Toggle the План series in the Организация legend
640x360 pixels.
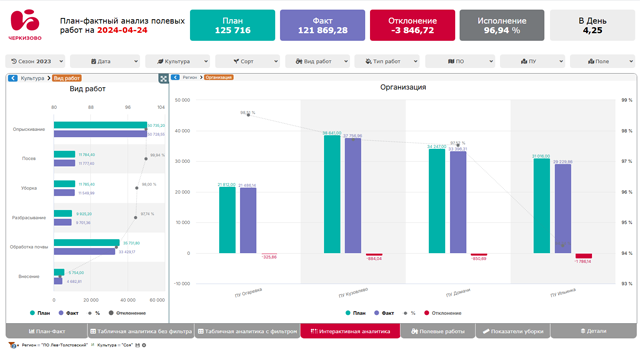coord(355,313)
